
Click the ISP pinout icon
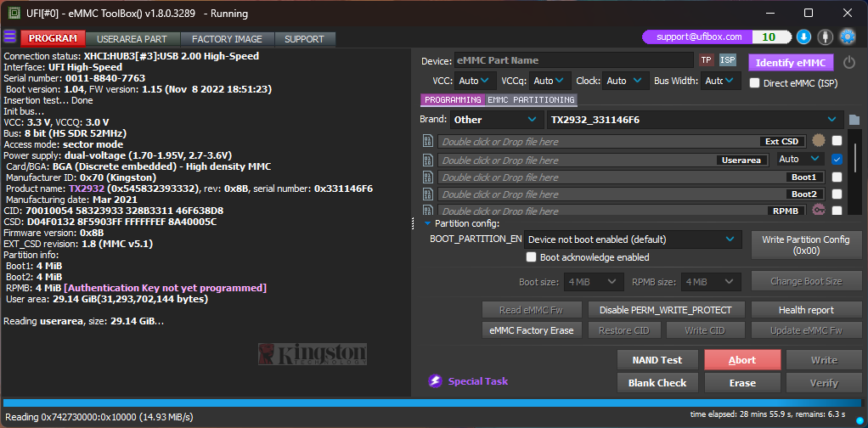728,60
